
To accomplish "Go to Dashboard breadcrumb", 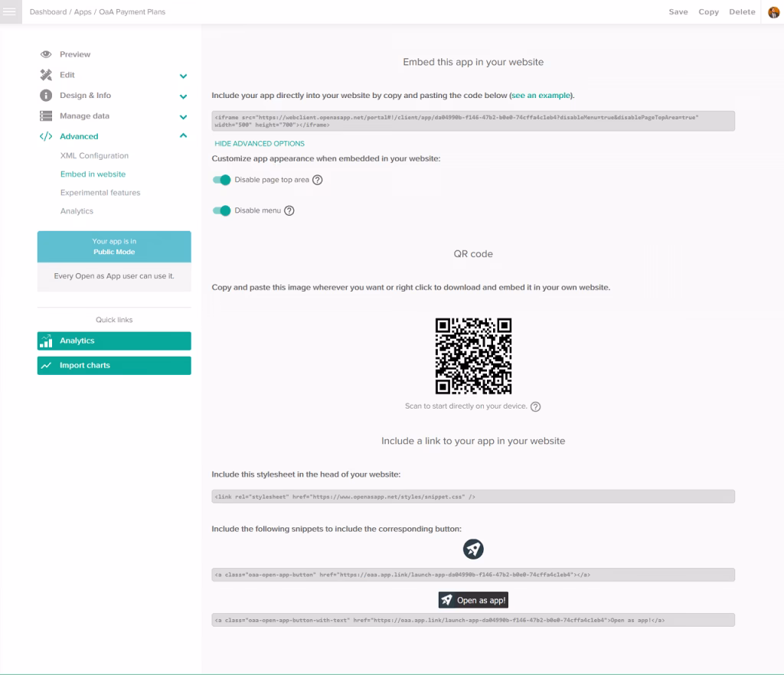I will tap(48, 12).
